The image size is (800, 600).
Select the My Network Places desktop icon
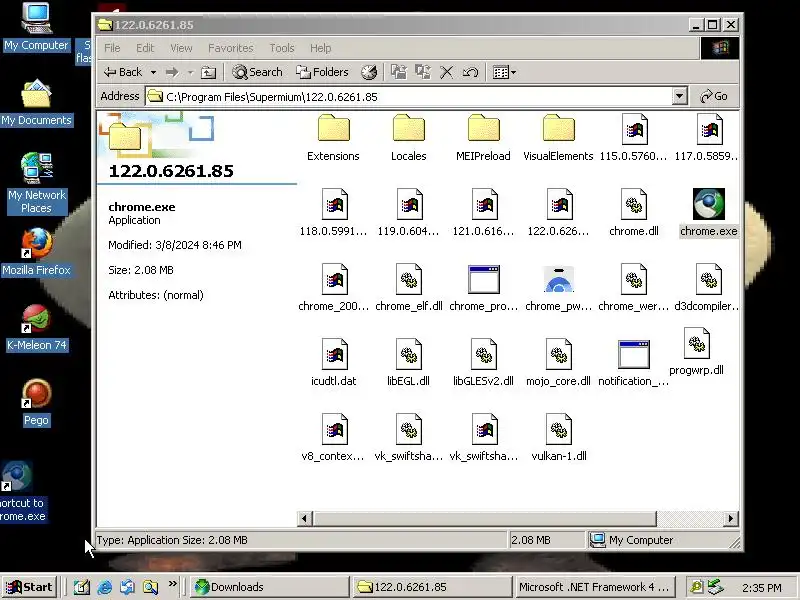(36, 183)
